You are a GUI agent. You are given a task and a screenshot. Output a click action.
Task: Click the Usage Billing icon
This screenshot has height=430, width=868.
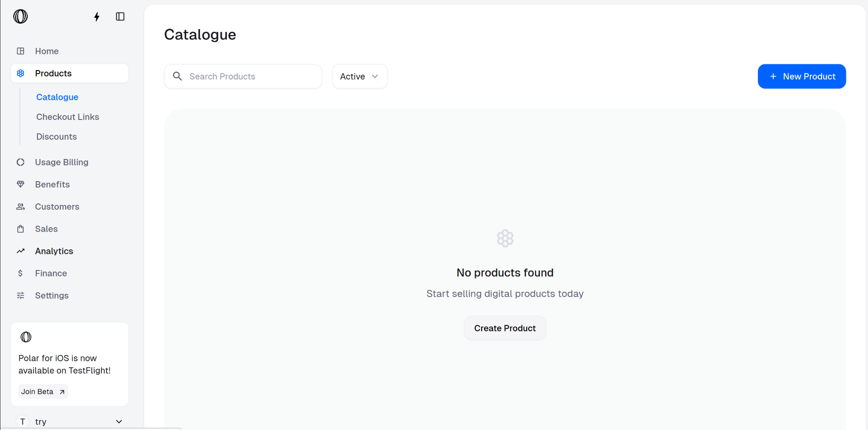click(21, 162)
